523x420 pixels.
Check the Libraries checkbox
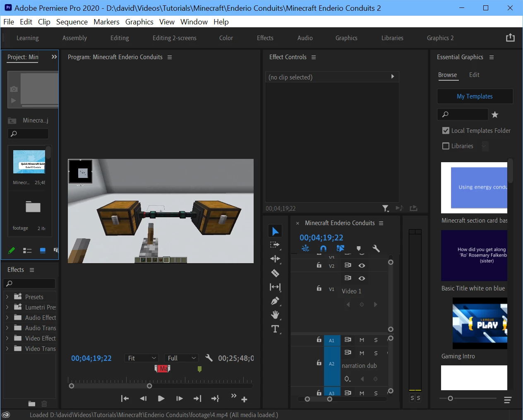click(x=446, y=146)
